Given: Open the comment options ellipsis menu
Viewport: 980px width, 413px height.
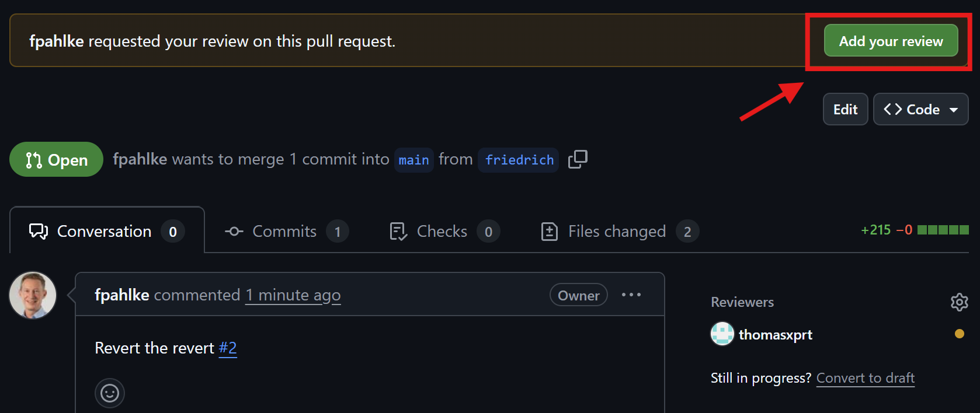Looking at the screenshot, I should point(631,295).
